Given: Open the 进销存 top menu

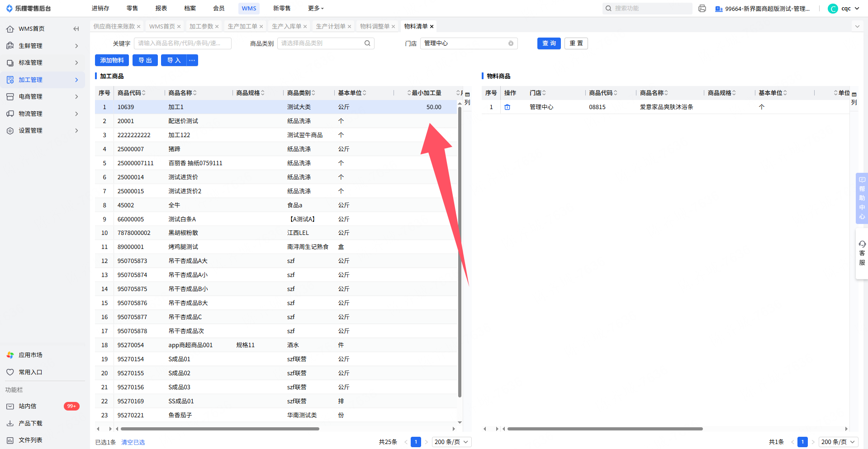Looking at the screenshot, I should pyautogui.click(x=100, y=9).
